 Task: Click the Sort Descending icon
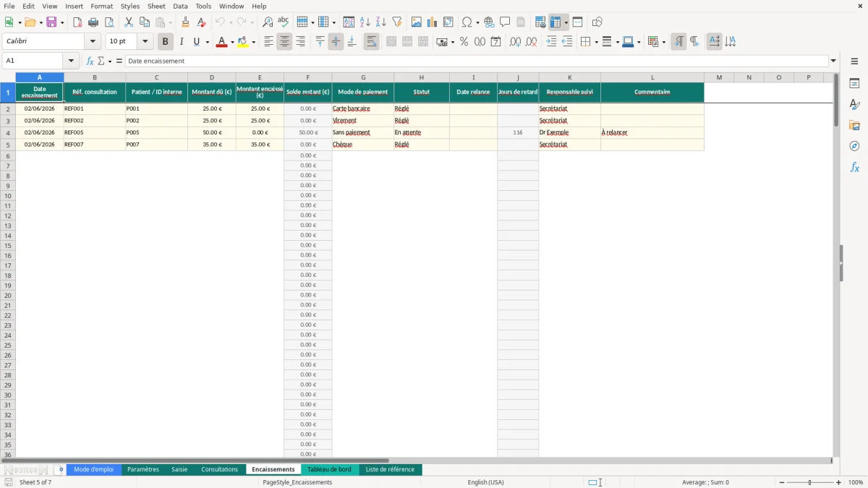381,22
